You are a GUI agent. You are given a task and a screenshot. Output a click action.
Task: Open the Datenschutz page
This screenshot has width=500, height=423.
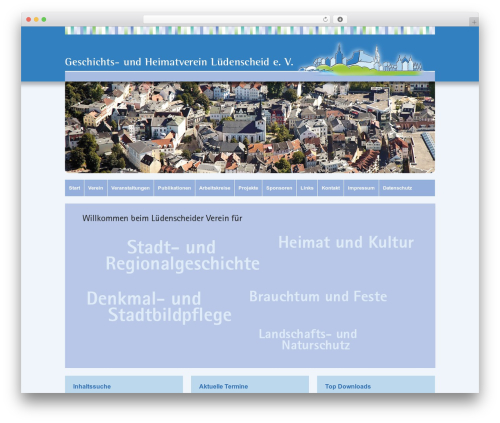coord(397,188)
